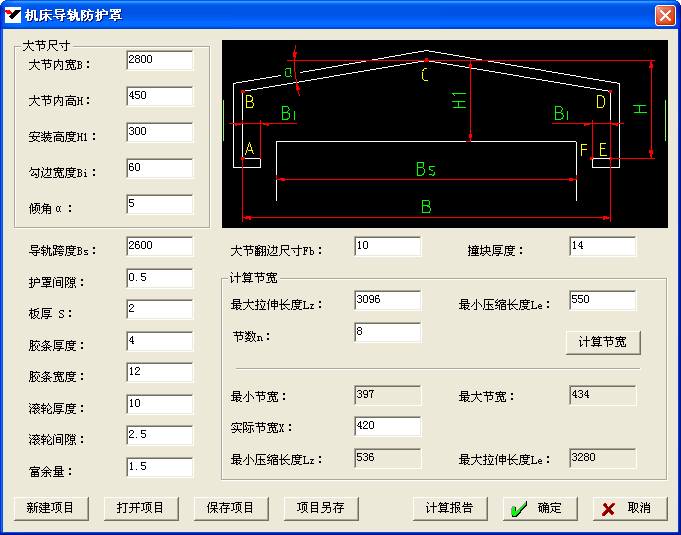Close the 机床导轨防护罩 dialog
Viewport: 681px width, 535px height.
point(664,16)
